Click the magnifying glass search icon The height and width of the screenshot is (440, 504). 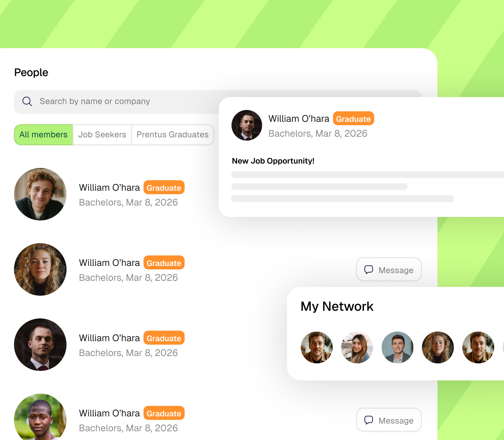27,101
